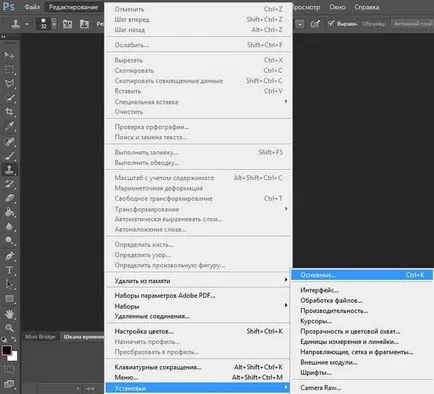Select the Rectangle shape tool
The image size is (434, 394).
point(9,299)
